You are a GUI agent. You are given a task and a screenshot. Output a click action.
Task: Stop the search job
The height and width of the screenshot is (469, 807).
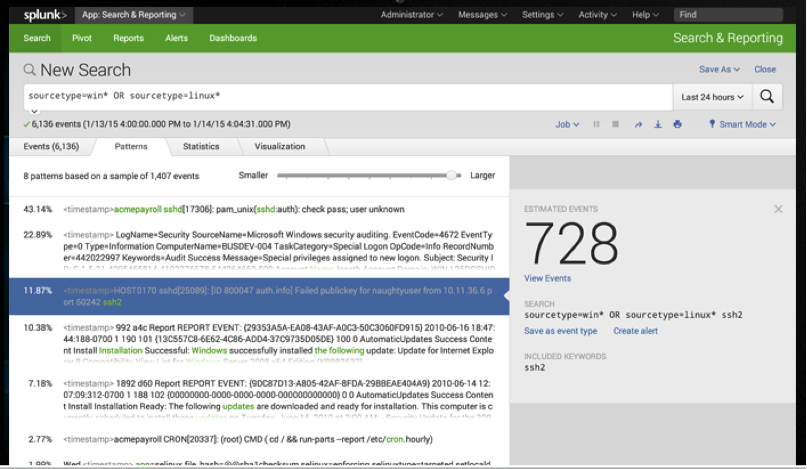click(x=616, y=124)
